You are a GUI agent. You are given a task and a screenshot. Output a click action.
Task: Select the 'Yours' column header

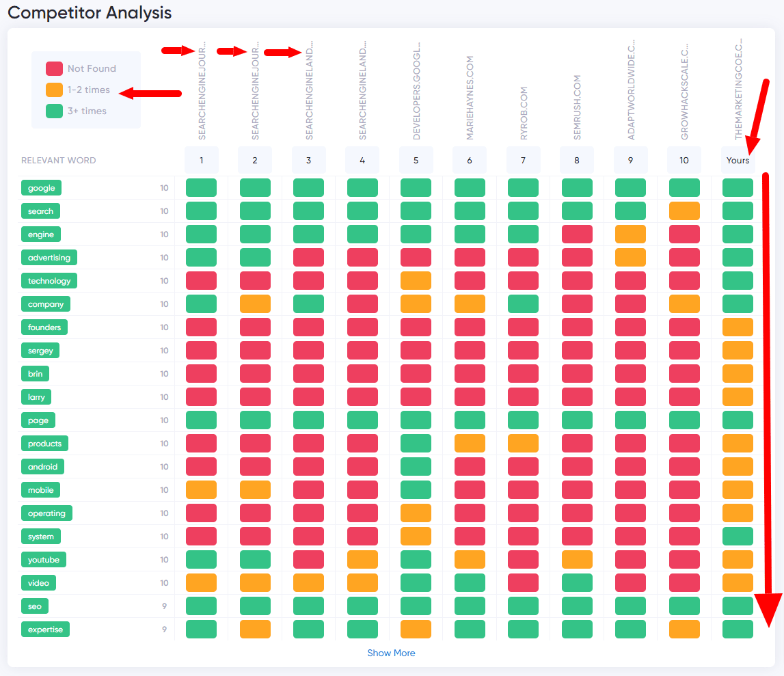[x=738, y=160]
